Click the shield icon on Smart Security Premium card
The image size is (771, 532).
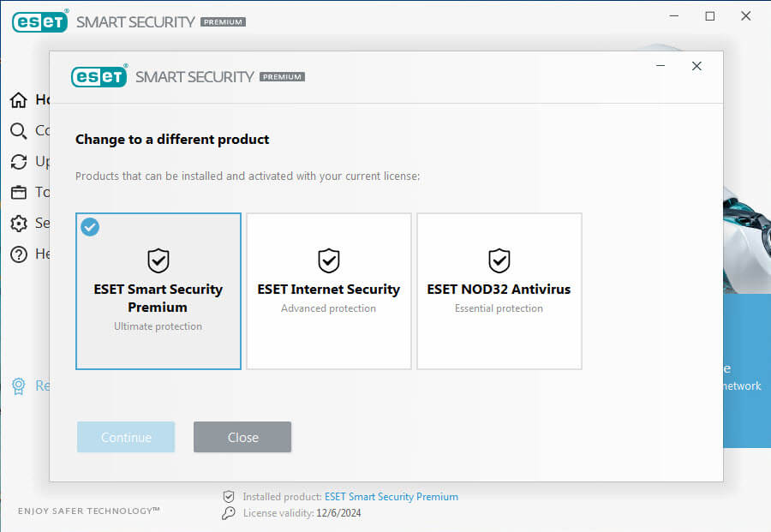158,260
